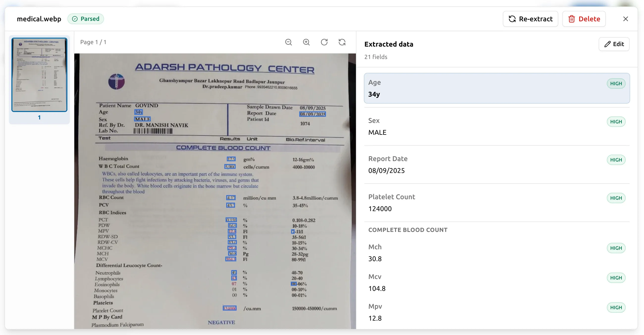Click highlighted Lymphocytes value in document

click(x=234, y=278)
